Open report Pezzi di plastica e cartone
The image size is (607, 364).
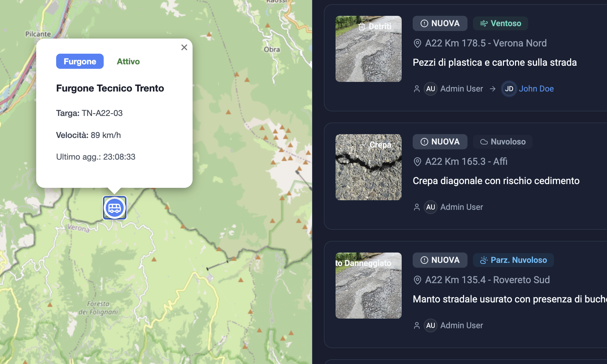click(495, 62)
